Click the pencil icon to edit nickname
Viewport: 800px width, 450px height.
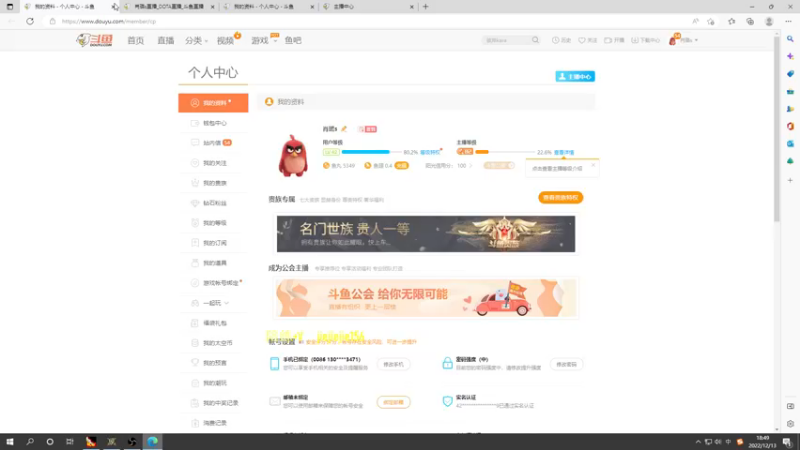344,129
